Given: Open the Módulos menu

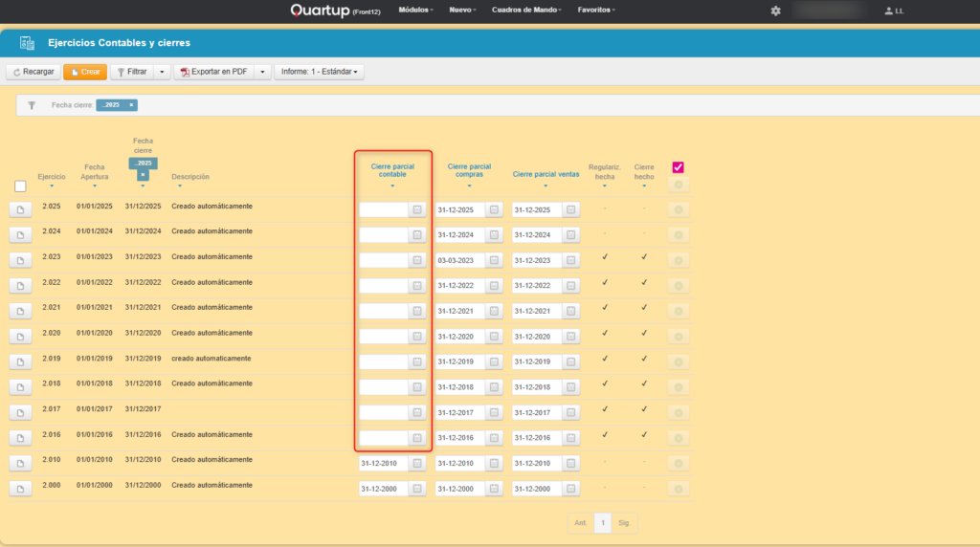Looking at the screenshot, I should [415, 10].
